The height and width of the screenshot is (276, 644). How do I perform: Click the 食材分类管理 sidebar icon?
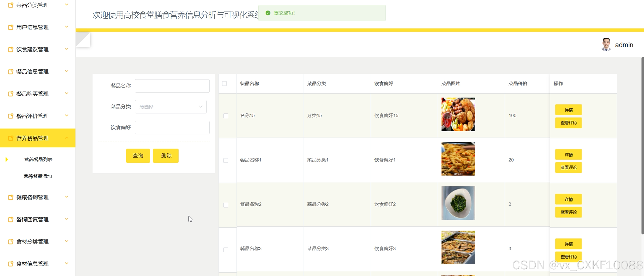(x=11, y=242)
